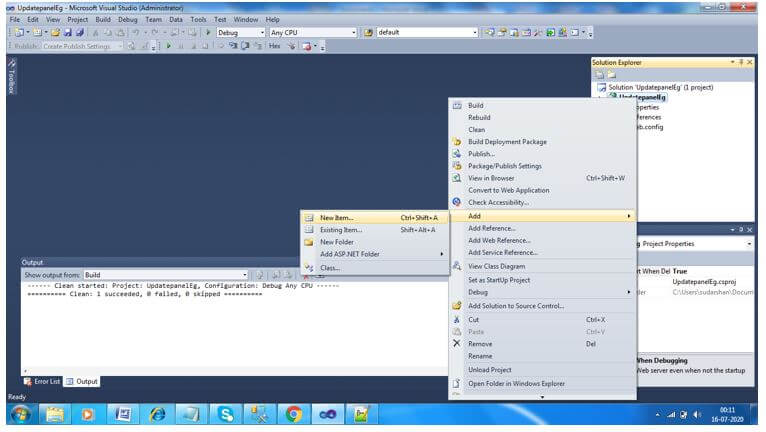Click the Save toolbar icon
The image size is (766, 432).
pos(68,32)
